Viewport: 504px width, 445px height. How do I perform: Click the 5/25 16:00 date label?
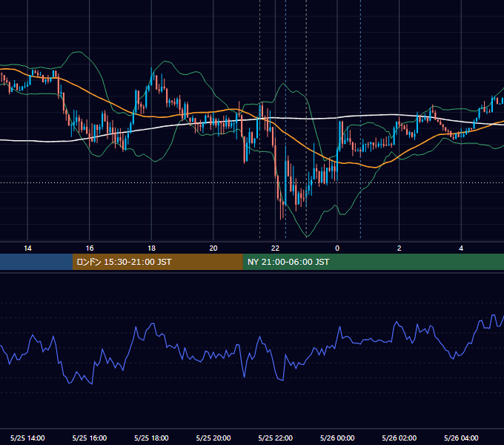click(90, 438)
